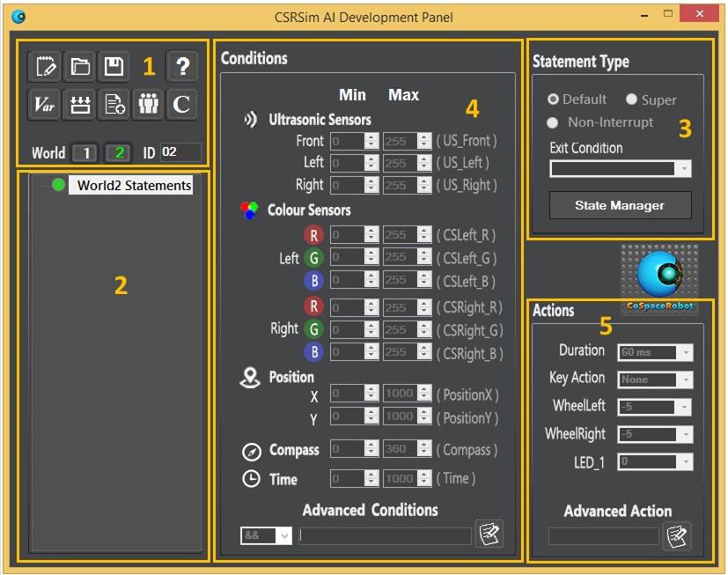The height and width of the screenshot is (575, 728).
Task: Open the Advanced Conditions editor icon
Action: pos(489,534)
